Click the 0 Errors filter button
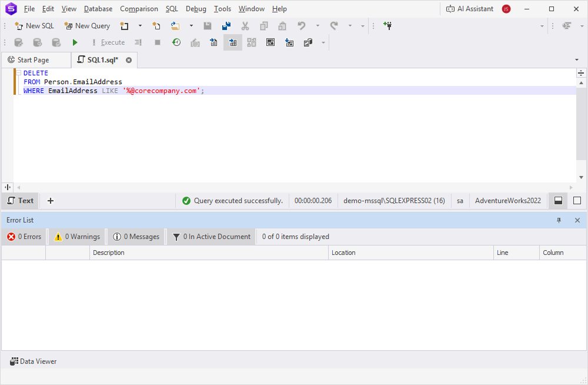 (x=24, y=236)
